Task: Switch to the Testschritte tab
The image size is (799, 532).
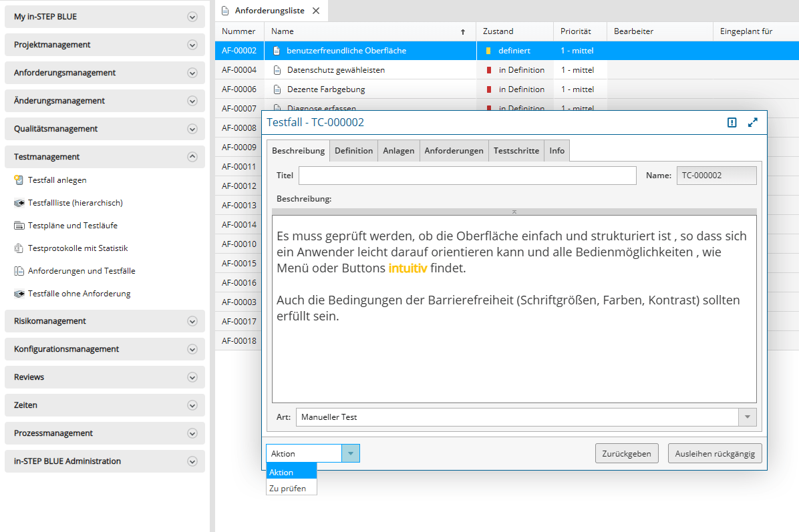Action: click(516, 151)
